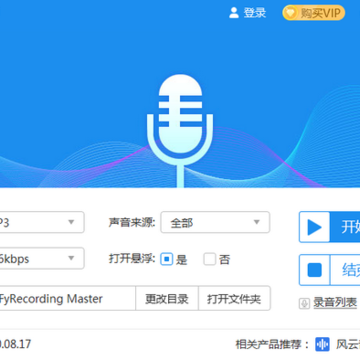Screen dimensions: 360x360
Task: Click the 打开悬浮 label
Action: pos(132,259)
